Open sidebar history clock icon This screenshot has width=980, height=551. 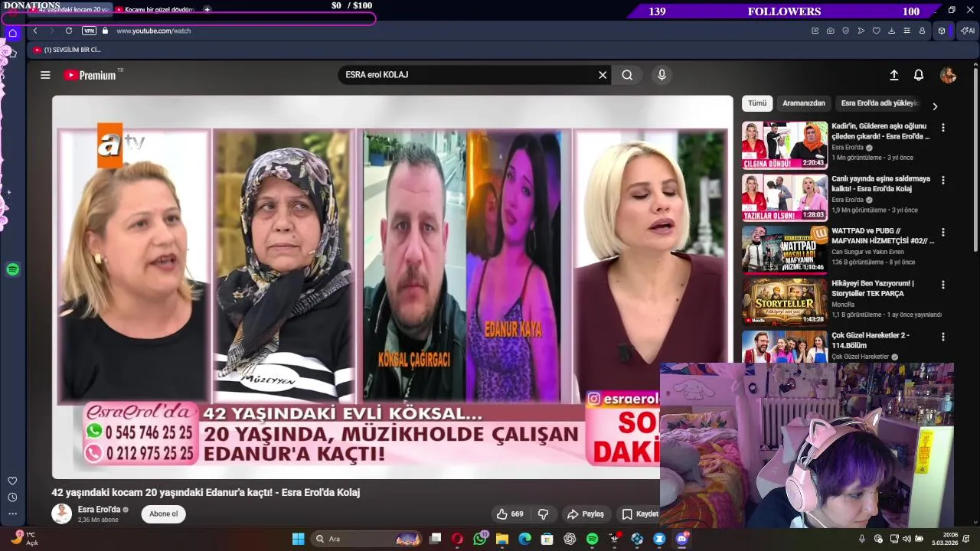pyautogui.click(x=12, y=497)
